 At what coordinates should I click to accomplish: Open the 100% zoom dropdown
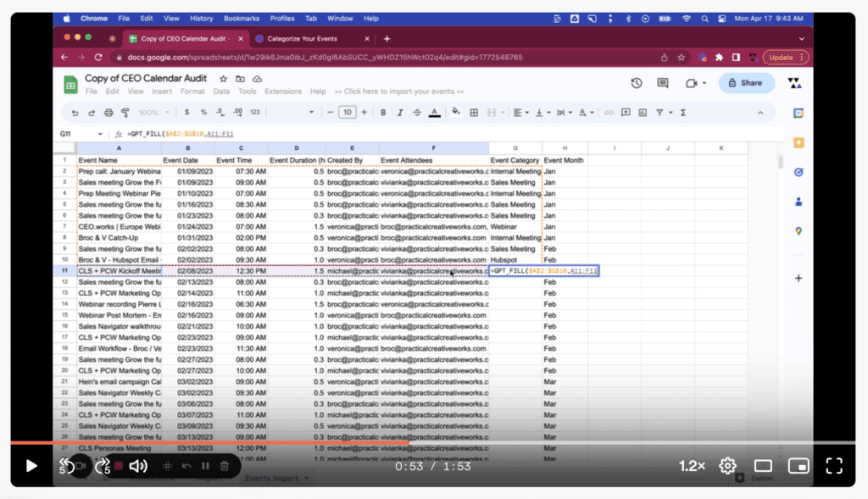[x=154, y=113]
